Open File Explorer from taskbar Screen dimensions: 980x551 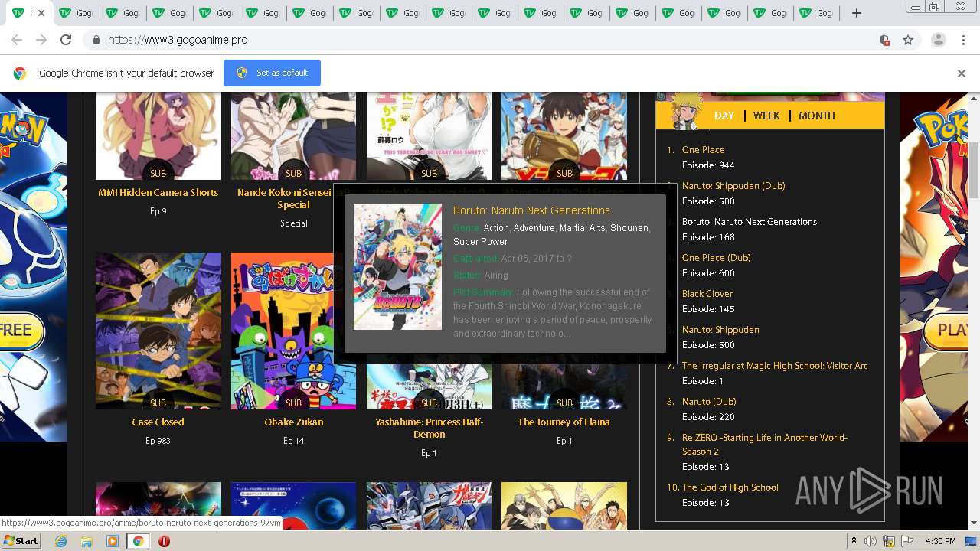pyautogui.click(x=87, y=541)
